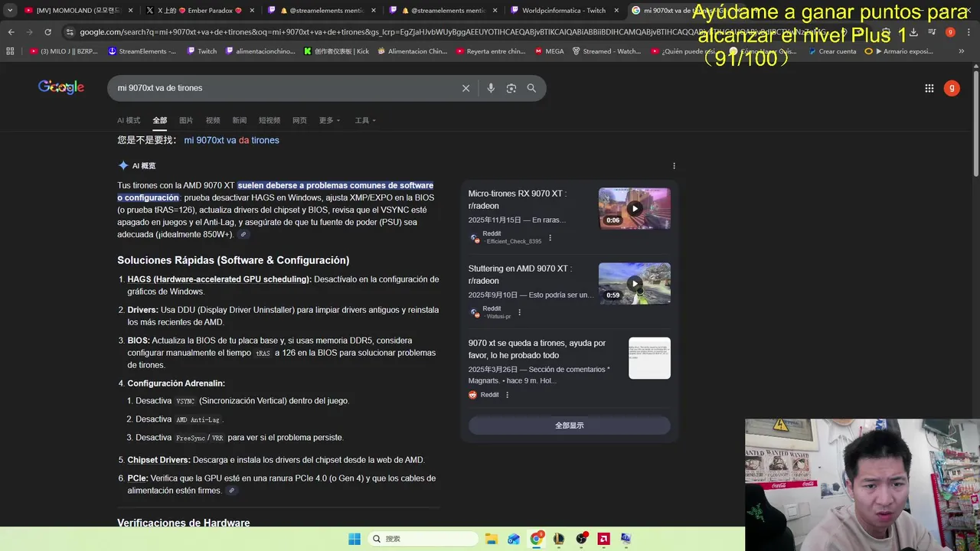This screenshot has width=980, height=551.
Task: Open options for Watusi-pr Reddit result
Action: (x=519, y=312)
